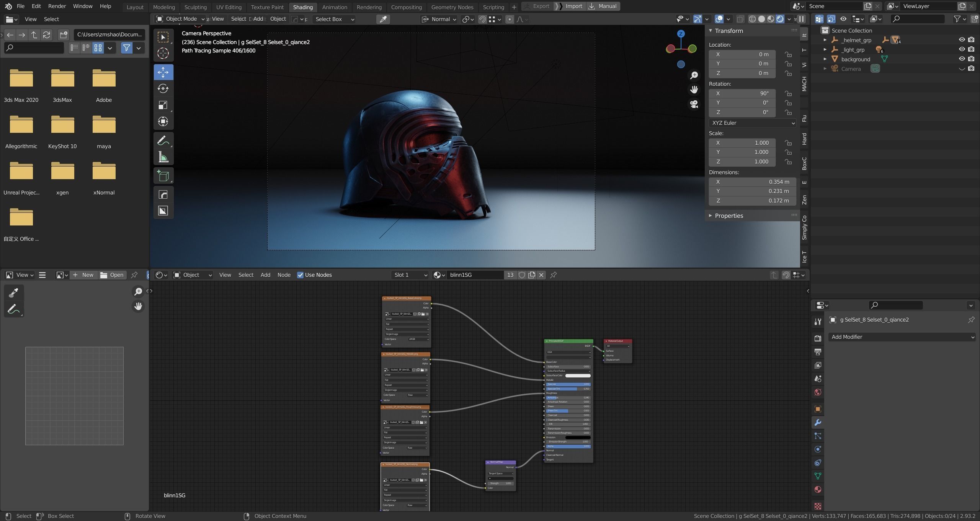Activate the Rotate tool
The width and height of the screenshot is (980, 521).
163,89
